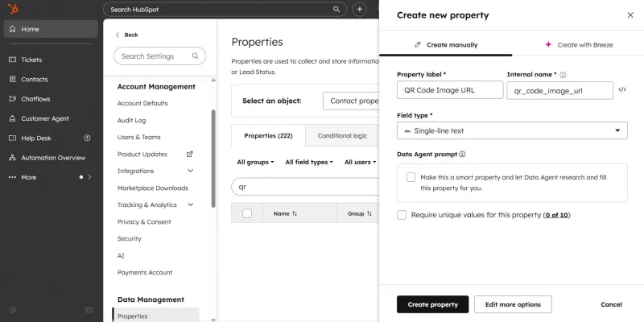Image resolution: width=644 pixels, height=322 pixels.
Task: Click the property search box containing qr
Action: click(305, 187)
